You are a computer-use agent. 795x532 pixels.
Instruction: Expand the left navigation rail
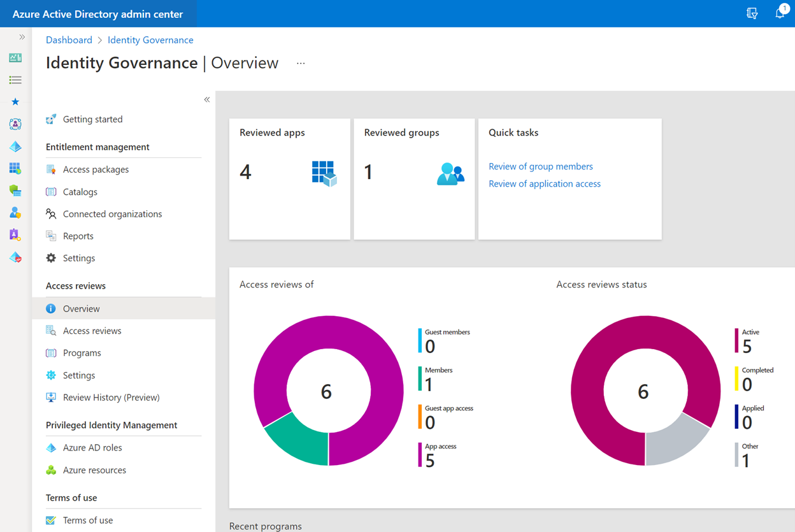pyautogui.click(x=22, y=37)
